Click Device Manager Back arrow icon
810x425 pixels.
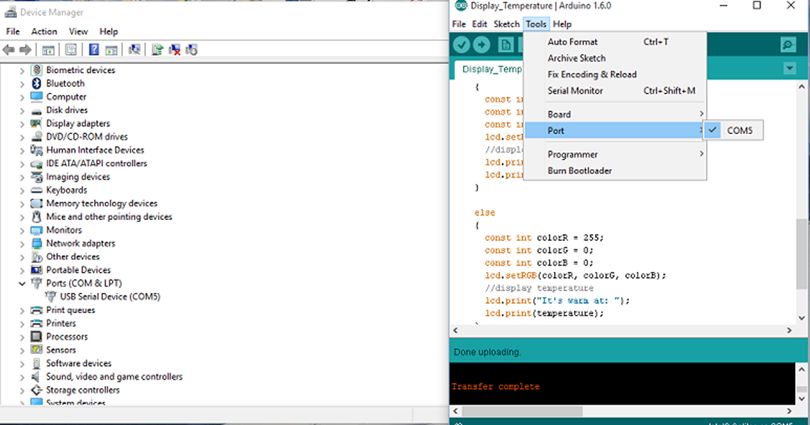[9, 50]
